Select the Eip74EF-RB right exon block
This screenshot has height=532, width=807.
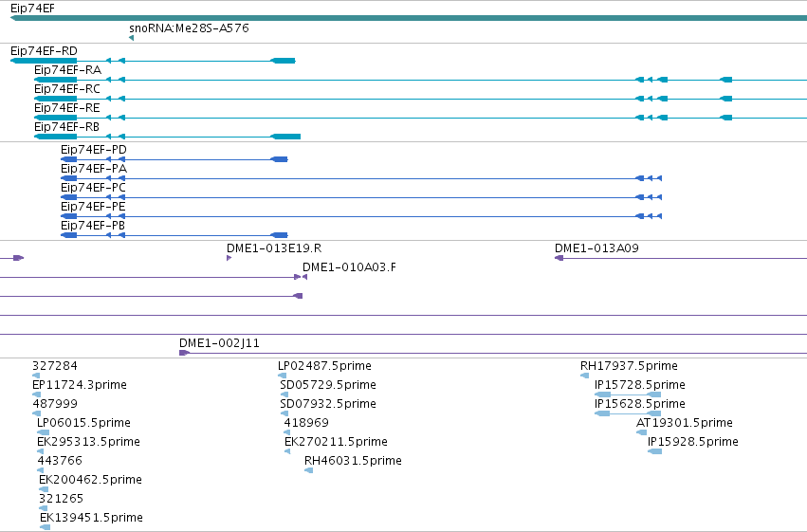(285, 137)
